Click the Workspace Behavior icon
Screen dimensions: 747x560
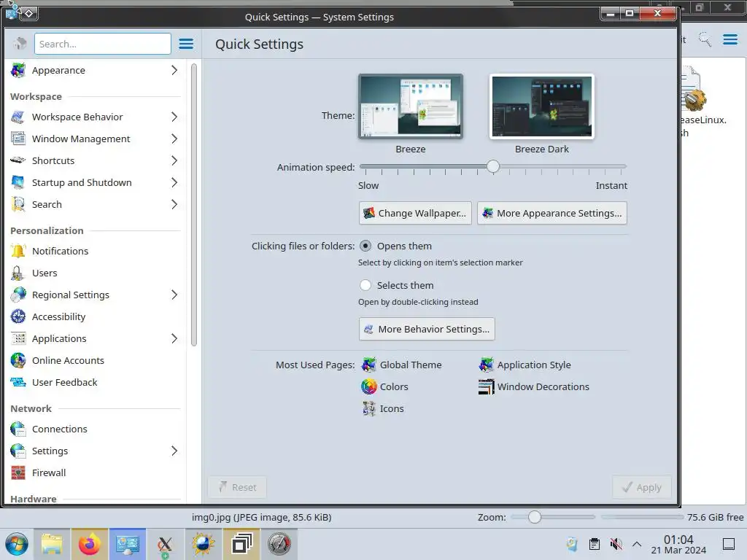point(18,117)
